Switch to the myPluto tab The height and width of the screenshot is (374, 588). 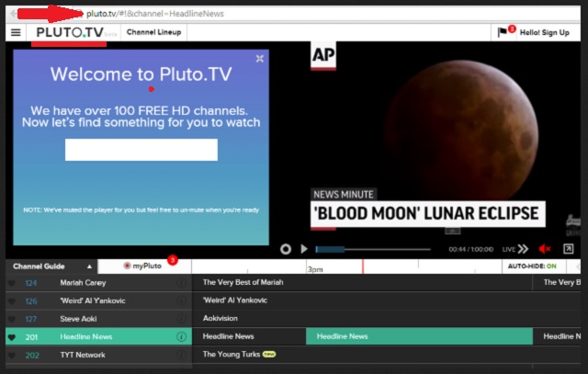[145, 266]
